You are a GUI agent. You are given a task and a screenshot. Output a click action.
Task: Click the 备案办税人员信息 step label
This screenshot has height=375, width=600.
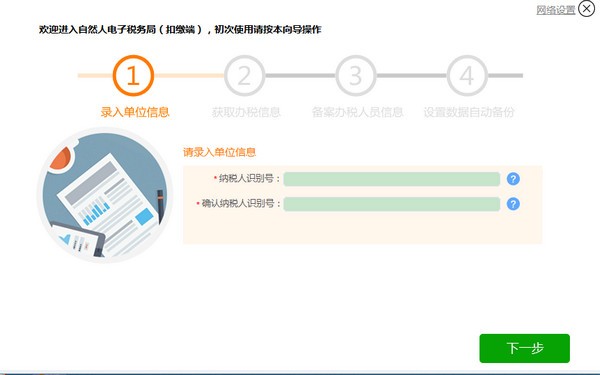(x=357, y=112)
